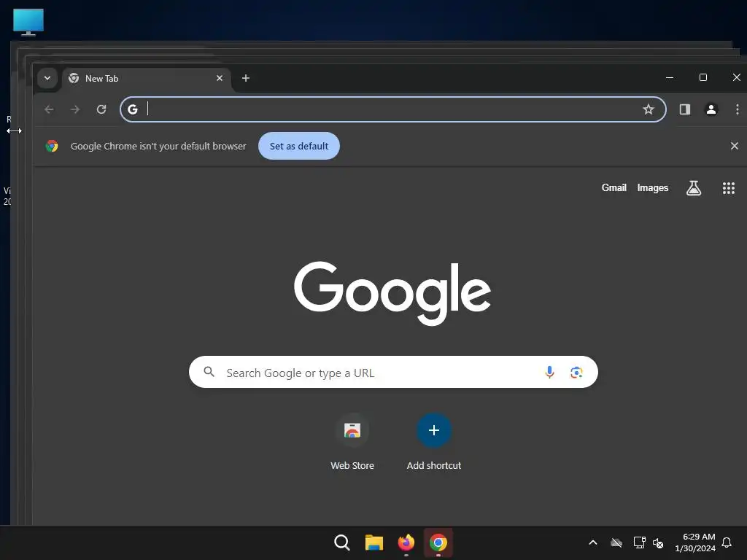Open the Images link

click(x=653, y=187)
